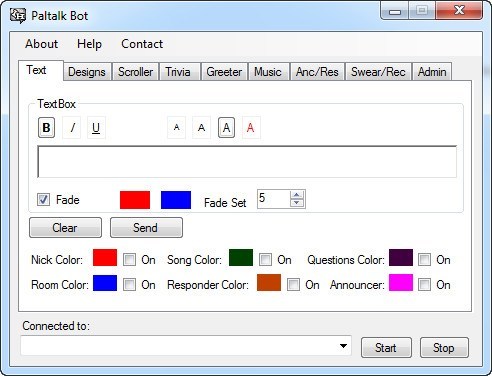This screenshot has height=376, width=492.
Task: Change the orange Responder Color swatch
Action: tap(269, 283)
